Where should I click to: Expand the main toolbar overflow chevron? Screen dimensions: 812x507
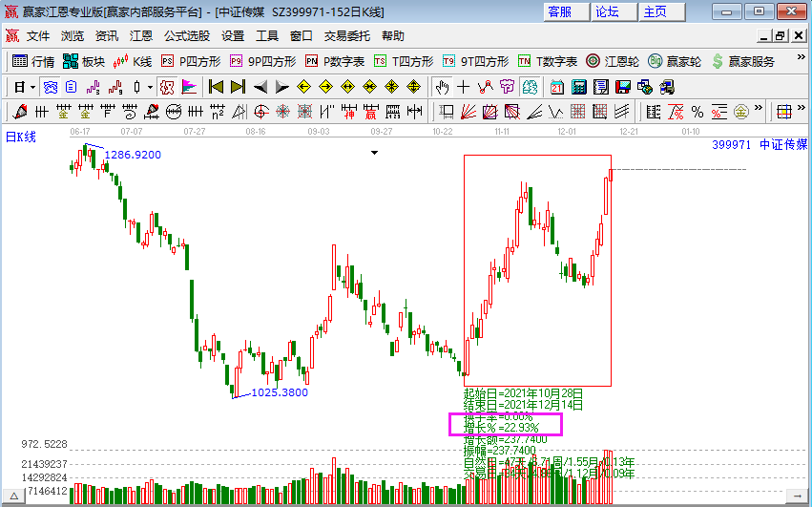point(801,57)
